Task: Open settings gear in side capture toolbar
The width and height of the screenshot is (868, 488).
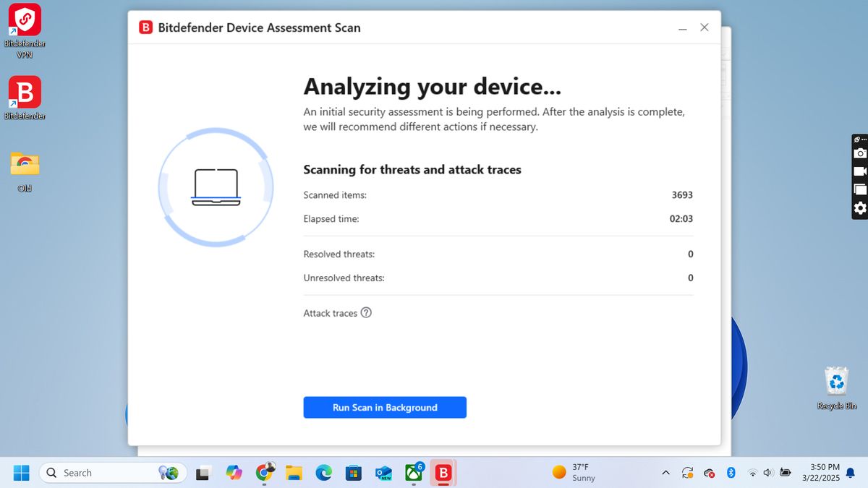Action: [x=860, y=208]
